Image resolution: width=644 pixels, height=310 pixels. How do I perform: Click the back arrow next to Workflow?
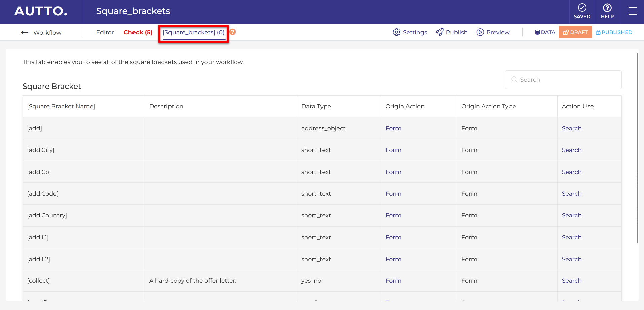(25, 33)
